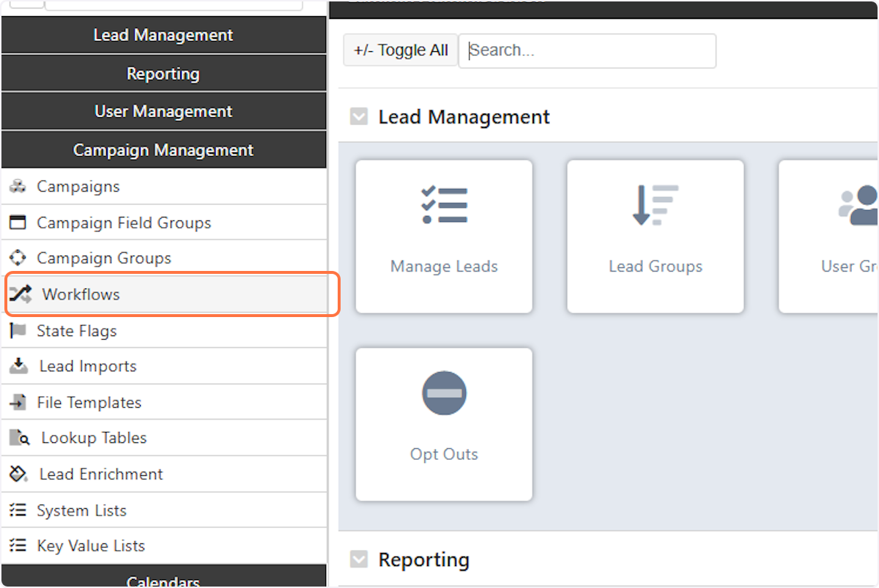The width and height of the screenshot is (879, 588).
Task: Click the User Groups people tile icon
Action: [859, 205]
